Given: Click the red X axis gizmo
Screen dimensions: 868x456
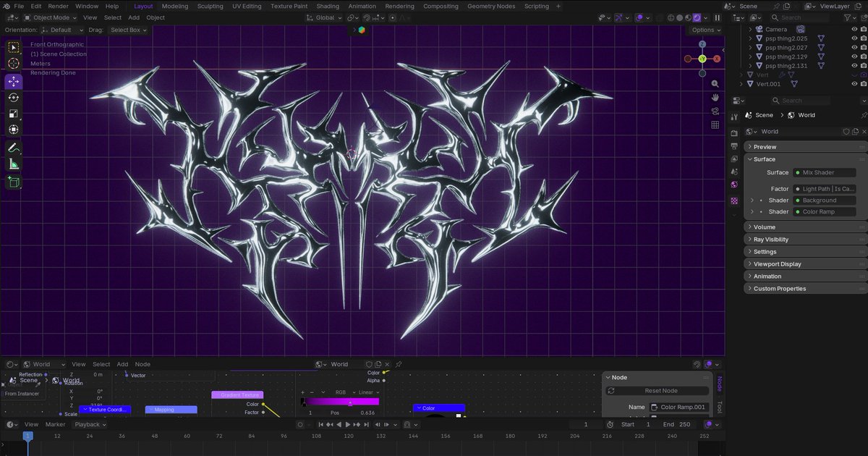Looking at the screenshot, I should [717, 59].
